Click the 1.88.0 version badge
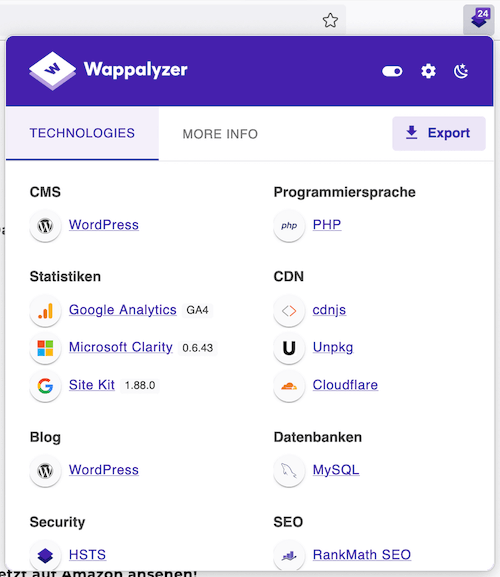This screenshot has height=577, width=500. [x=140, y=385]
